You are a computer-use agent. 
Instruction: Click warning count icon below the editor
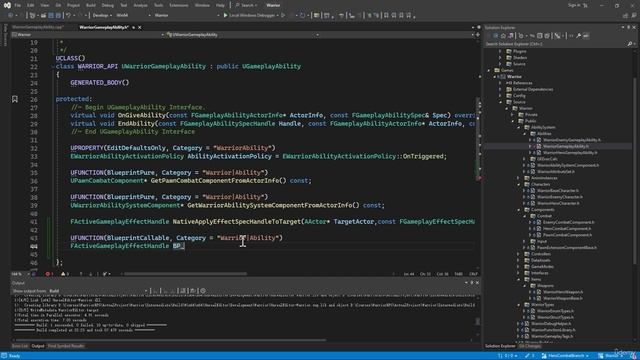pos(63,274)
